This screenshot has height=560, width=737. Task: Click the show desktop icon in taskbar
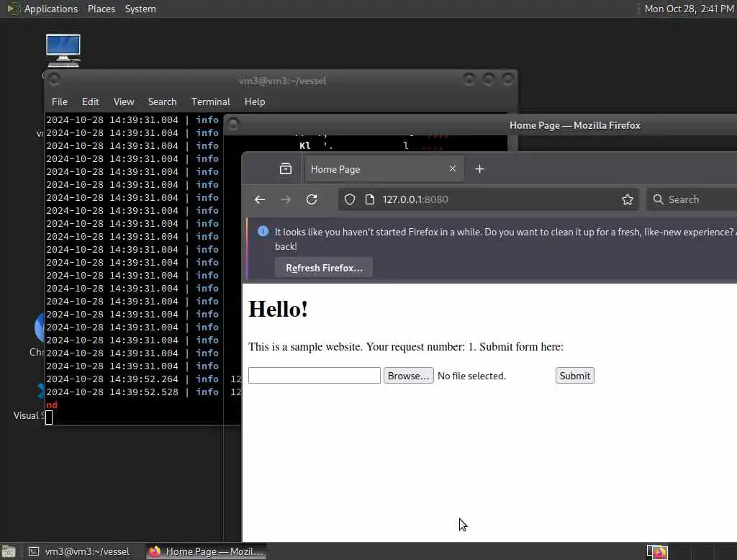coord(9,551)
